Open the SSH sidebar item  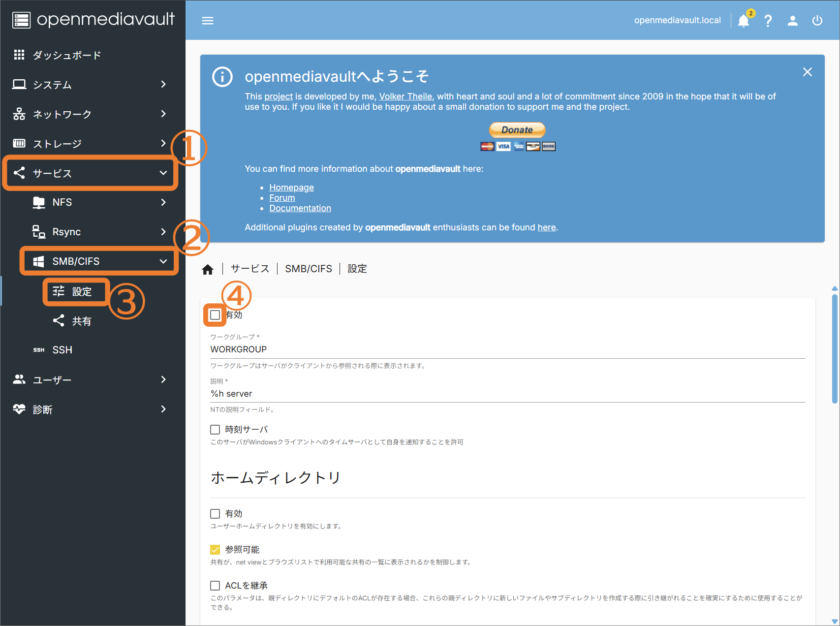(93, 350)
